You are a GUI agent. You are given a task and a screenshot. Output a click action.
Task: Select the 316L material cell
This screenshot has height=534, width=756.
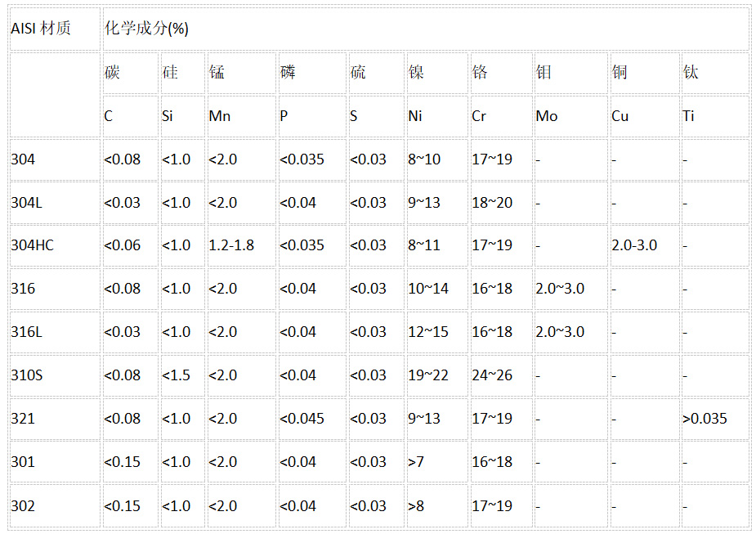tap(55, 332)
